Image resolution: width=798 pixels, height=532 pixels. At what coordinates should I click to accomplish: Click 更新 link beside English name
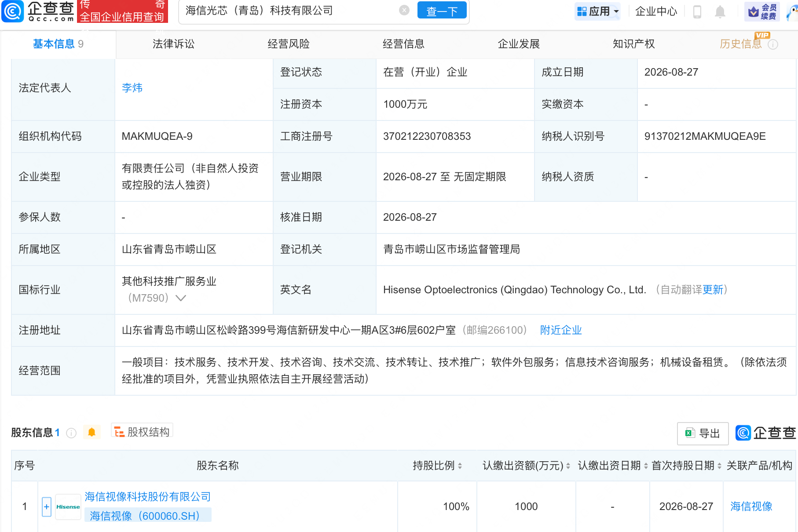(713, 290)
